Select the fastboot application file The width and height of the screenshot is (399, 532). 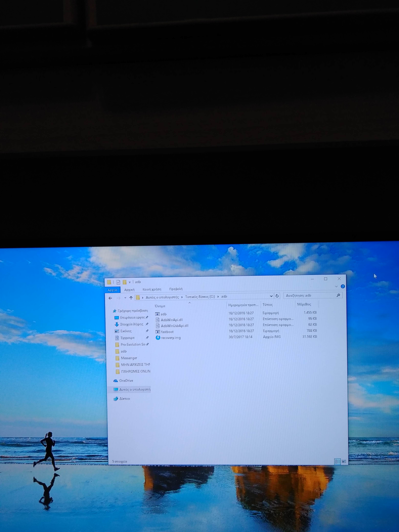(167, 332)
